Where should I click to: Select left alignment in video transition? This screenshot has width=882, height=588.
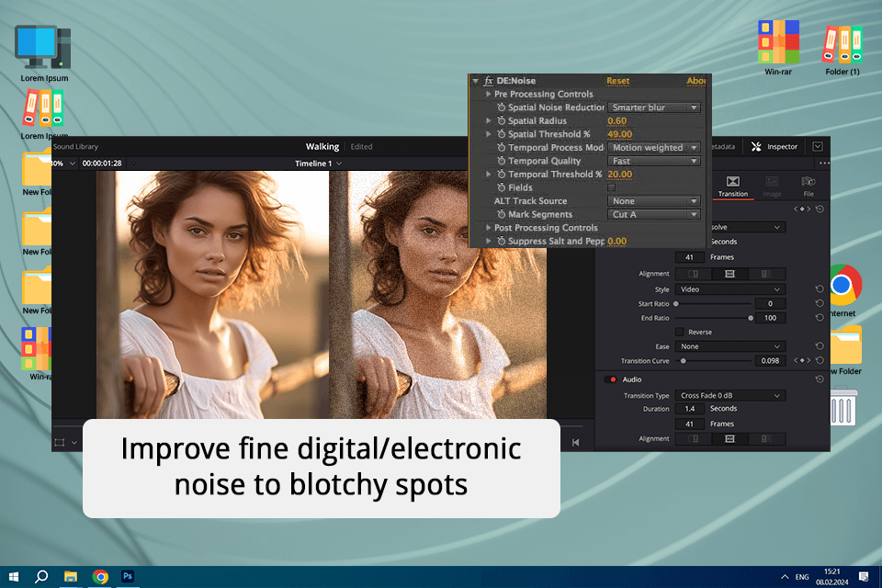(x=693, y=274)
